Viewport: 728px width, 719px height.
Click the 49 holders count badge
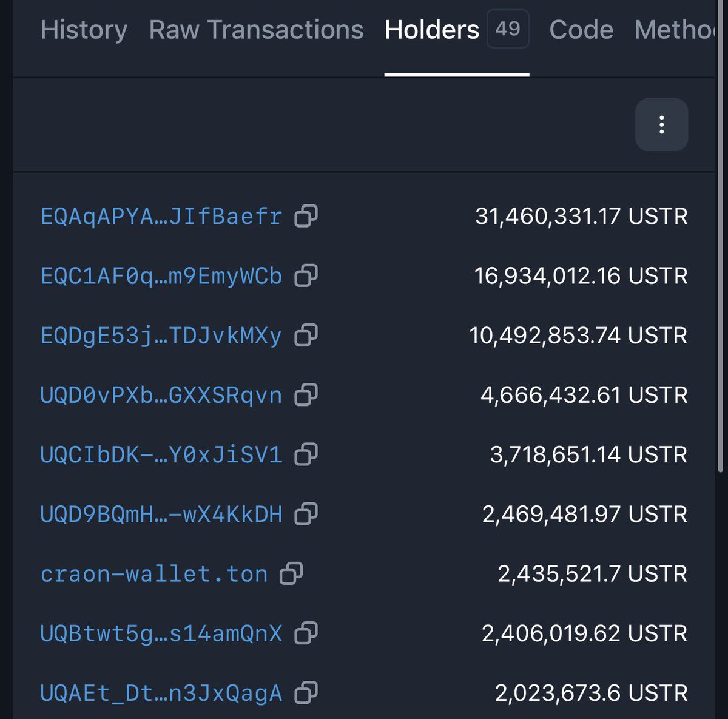click(508, 29)
